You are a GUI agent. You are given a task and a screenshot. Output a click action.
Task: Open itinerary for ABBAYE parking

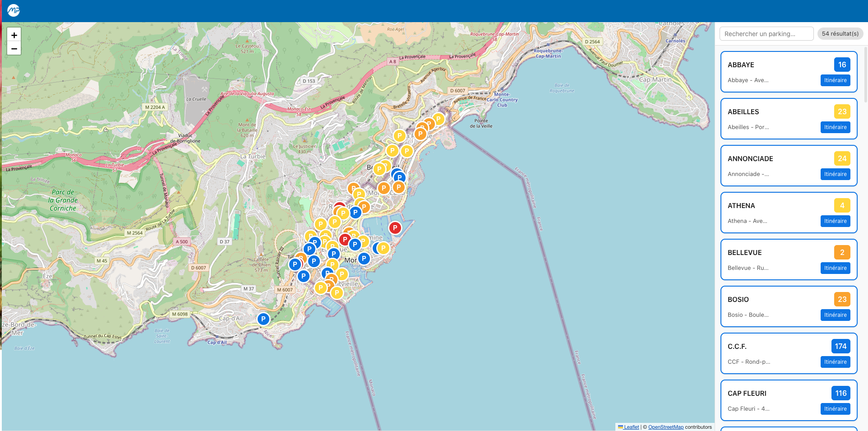835,80
